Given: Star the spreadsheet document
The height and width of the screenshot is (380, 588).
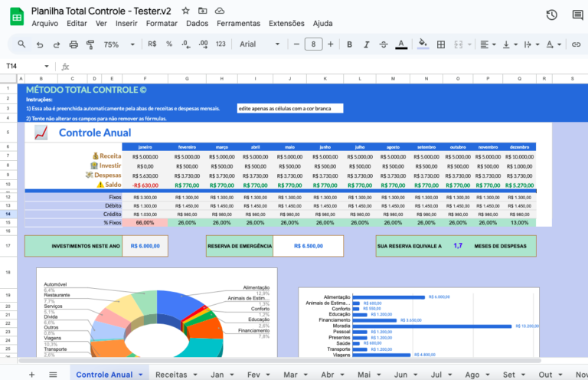Looking at the screenshot, I should click(x=185, y=11).
